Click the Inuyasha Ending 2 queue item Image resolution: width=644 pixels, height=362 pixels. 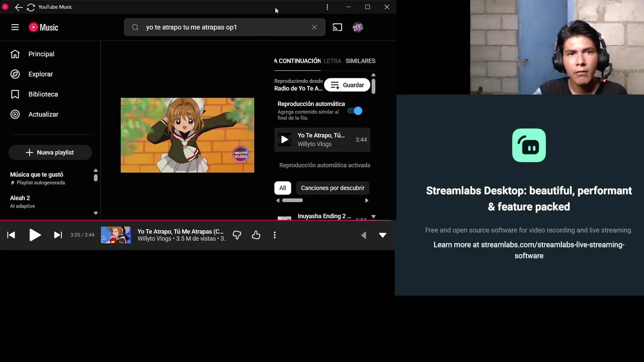pos(322,217)
